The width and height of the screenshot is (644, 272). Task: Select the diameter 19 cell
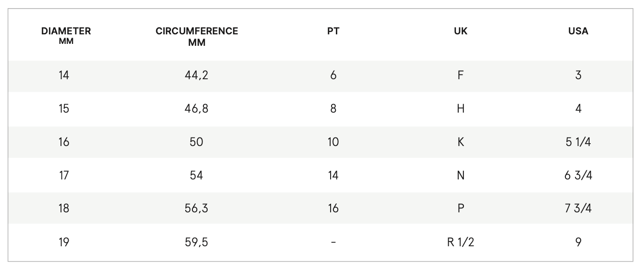click(x=64, y=242)
